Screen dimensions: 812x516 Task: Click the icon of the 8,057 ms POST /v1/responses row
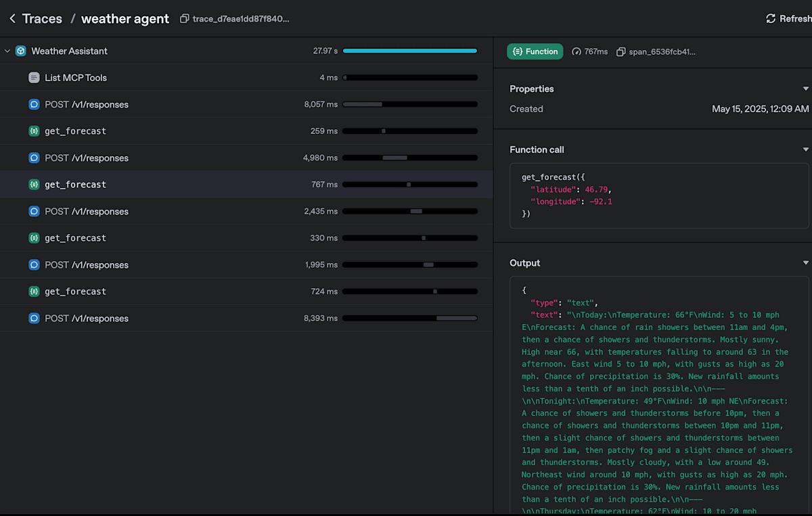34,104
